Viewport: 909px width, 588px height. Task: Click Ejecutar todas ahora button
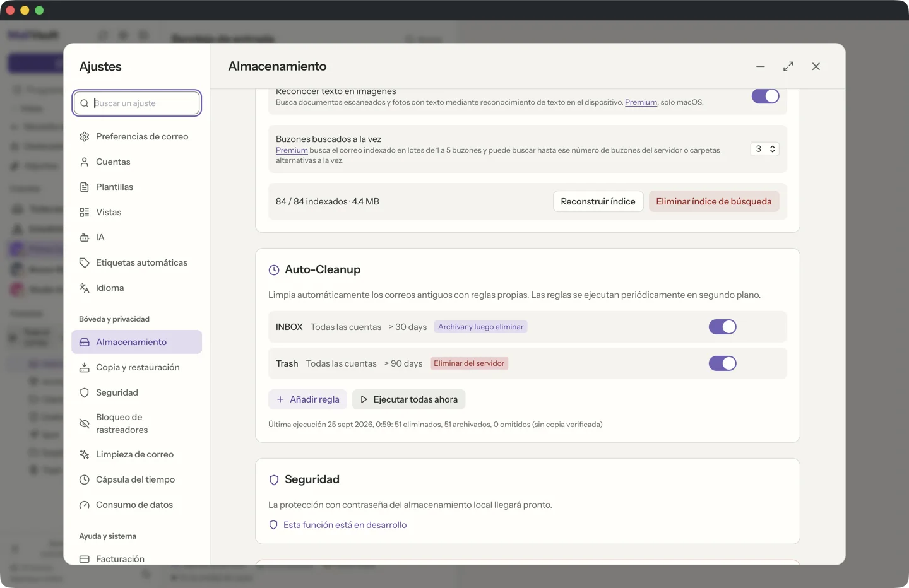tap(409, 399)
